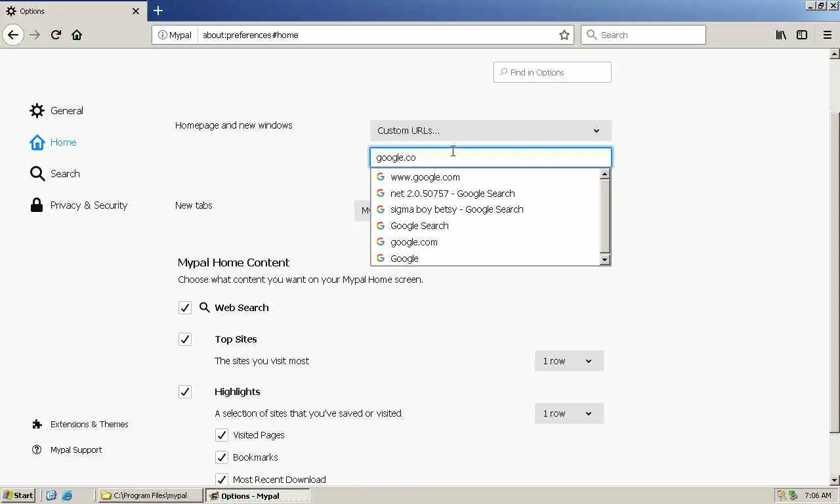
Task: Toggle Most Recent Download checkbox
Action: pos(222,480)
